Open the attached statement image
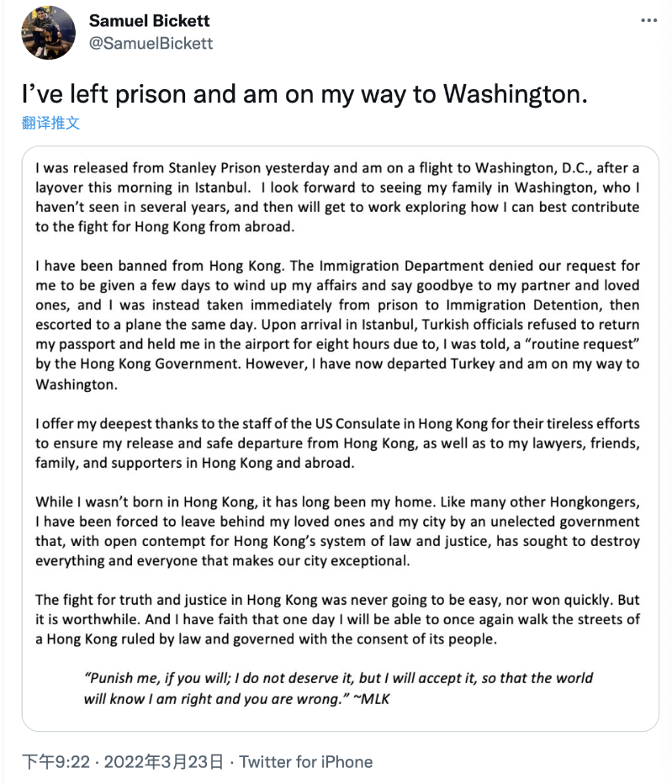 coord(340,437)
